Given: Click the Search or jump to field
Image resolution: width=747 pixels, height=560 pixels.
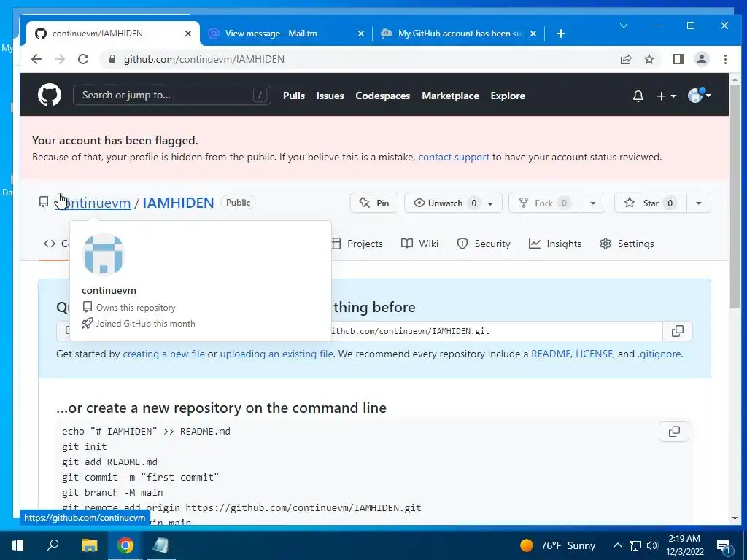Looking at the screenshot, I should [172, 96].
